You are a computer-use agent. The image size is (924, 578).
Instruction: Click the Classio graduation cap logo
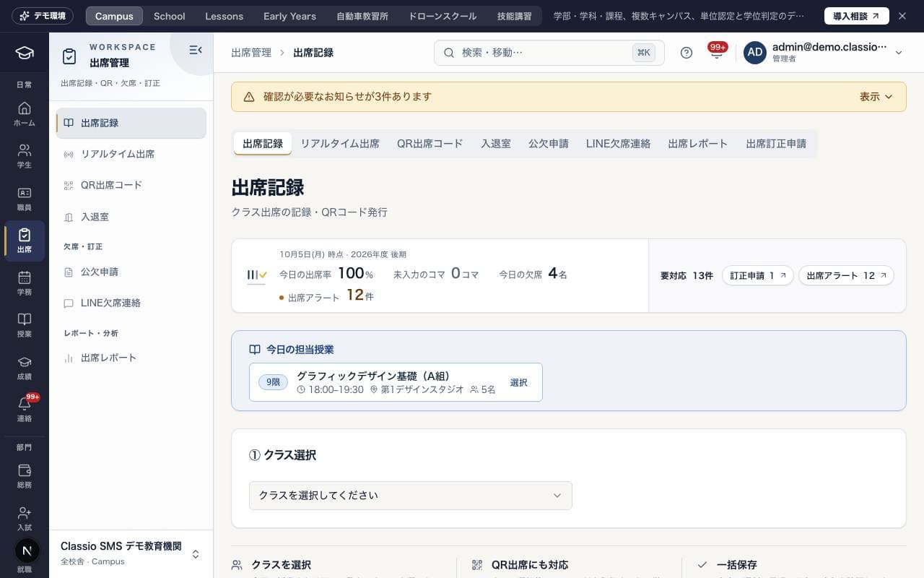[x=25, y=53]
